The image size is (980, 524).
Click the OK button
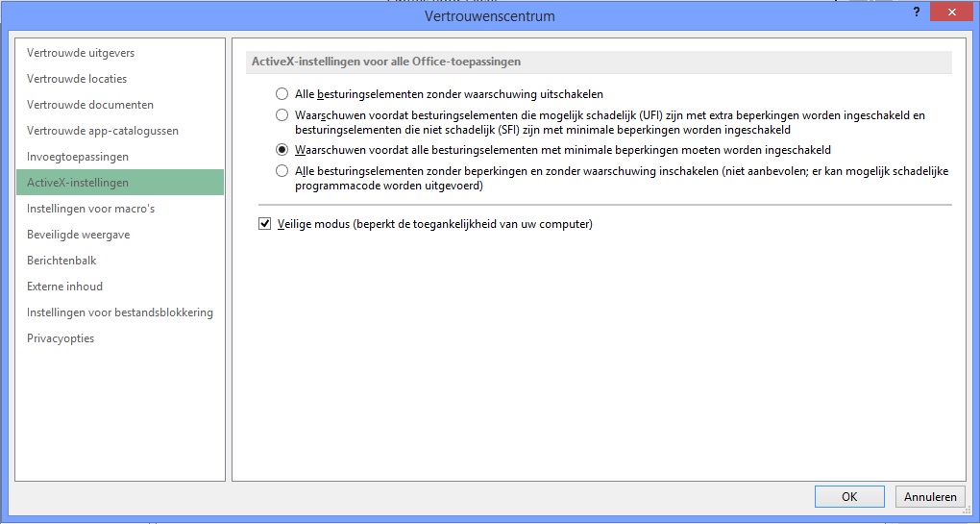848,497
